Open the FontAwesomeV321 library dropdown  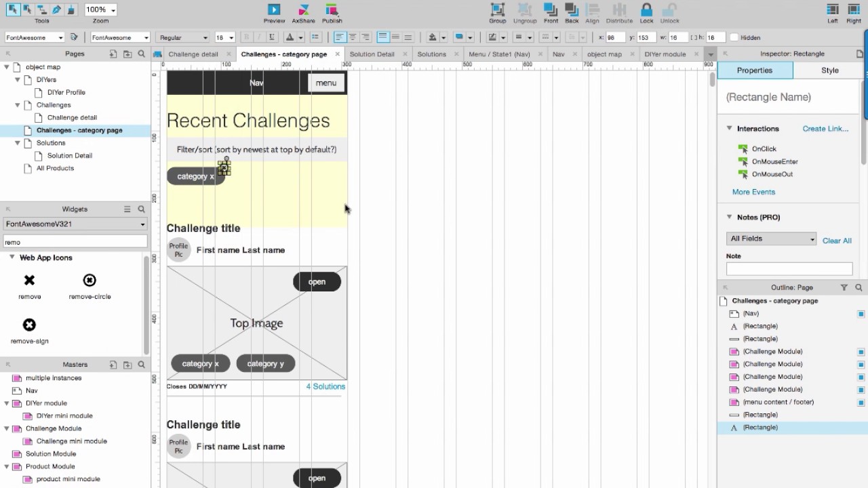(75, 224)
